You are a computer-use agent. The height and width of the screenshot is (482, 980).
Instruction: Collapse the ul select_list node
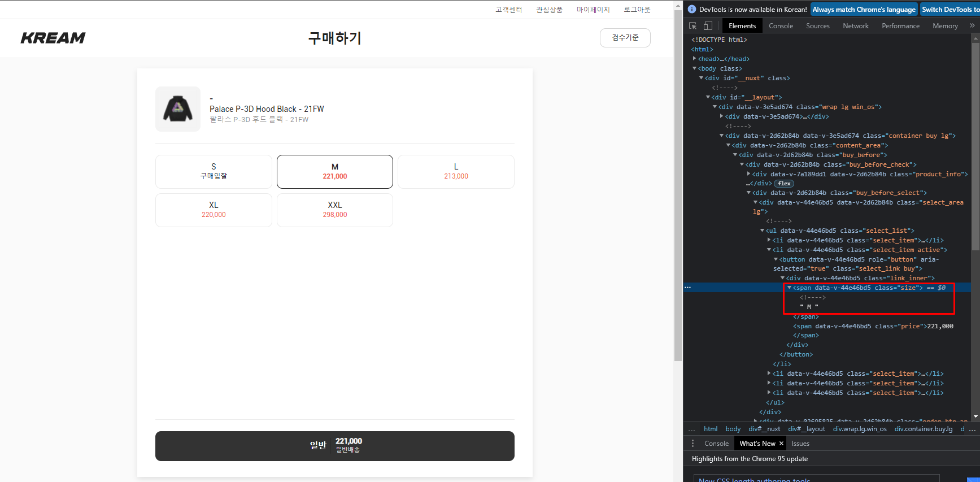[x=763, y=231]
